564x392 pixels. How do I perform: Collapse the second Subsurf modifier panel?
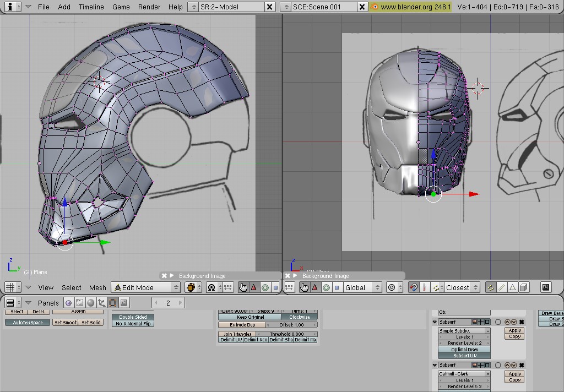coord(435,365)
